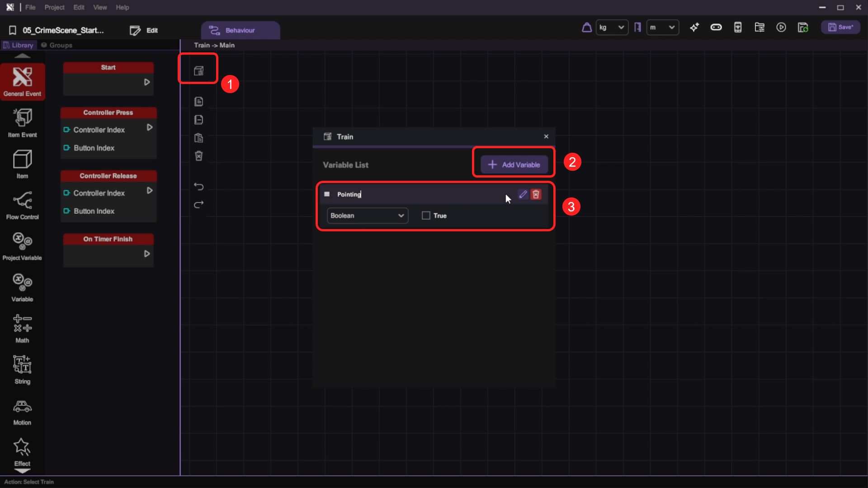Open the Math library category
This screenshot has width=868, height=488.
tap(22, 328)
